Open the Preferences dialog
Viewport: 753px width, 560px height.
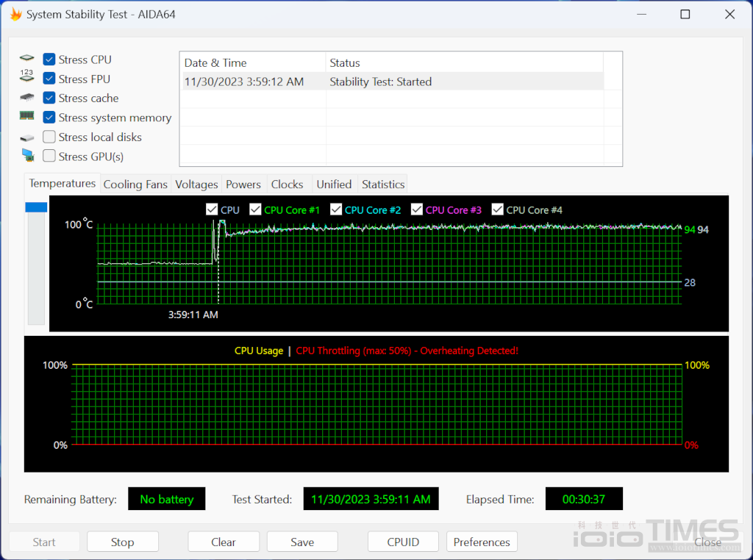[x=482, y=542]
